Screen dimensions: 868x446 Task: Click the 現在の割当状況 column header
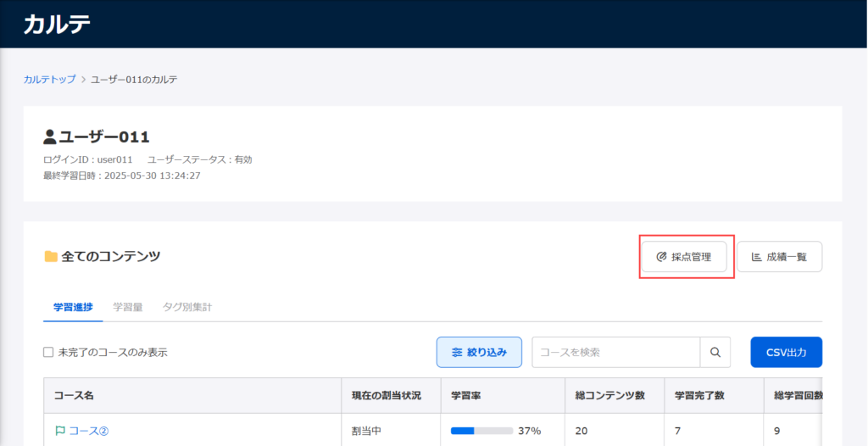click(391, 396)
